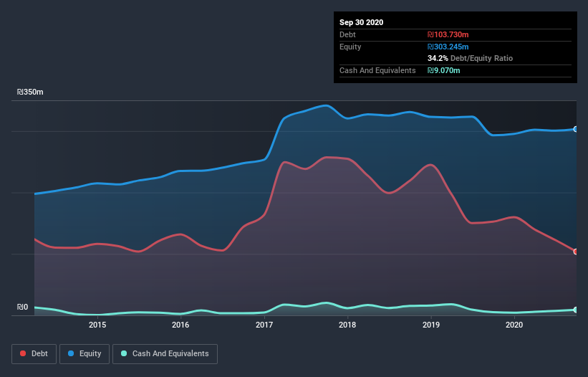Viewport: 588px width, 377px height.
Task: Click the teal Cash endpoint marker
Action: [x=576, y=310]
